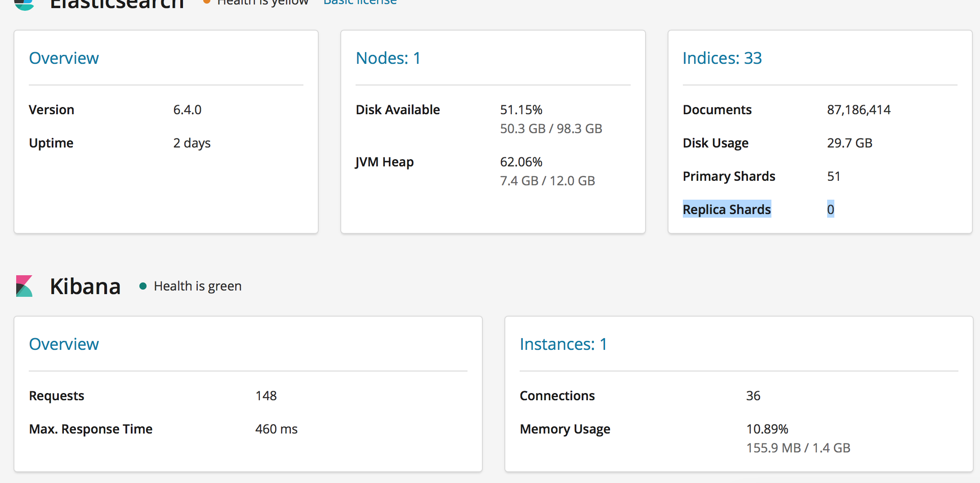
Task: Open the Kibana Overview link
Action: tap(64, 344)
